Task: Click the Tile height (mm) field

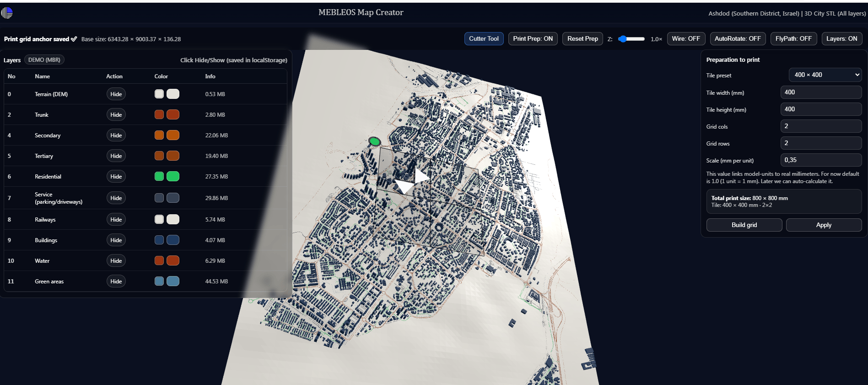Action: [821, 109]
